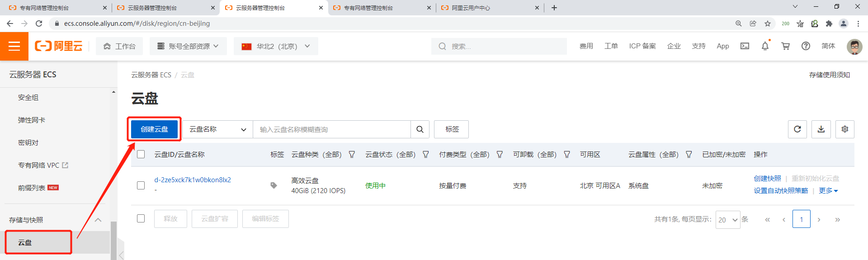The width and height of the screenshot is (868, 260).
Task: Select all disks header checkbox
Action: coord(141,155)
